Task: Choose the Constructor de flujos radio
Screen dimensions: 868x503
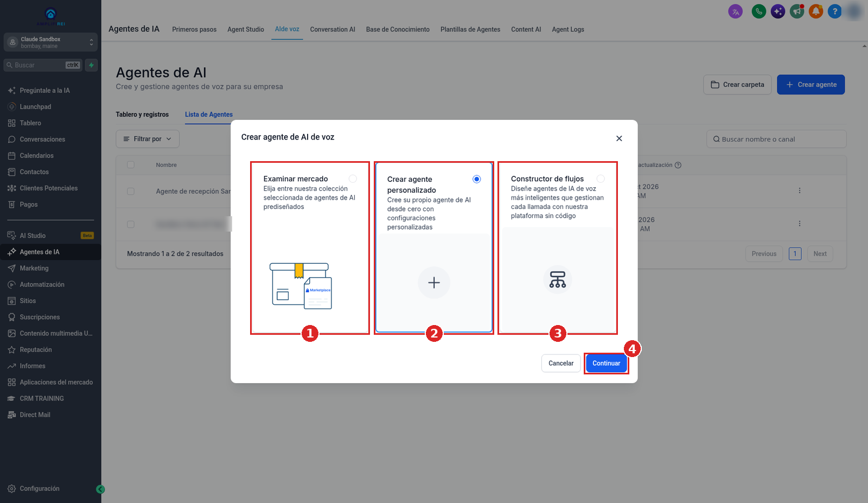Action: point(601,179)
